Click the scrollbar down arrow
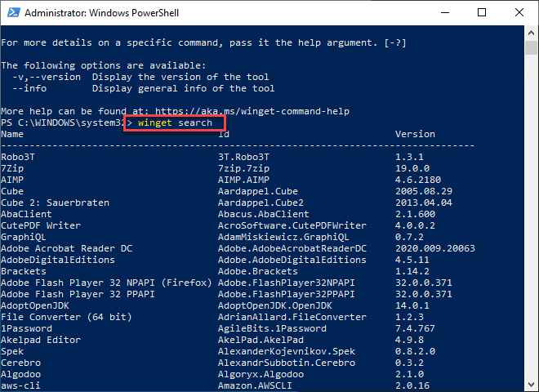Image resolution: width=539 pixels, height=392 pixels. click(531, 384)
